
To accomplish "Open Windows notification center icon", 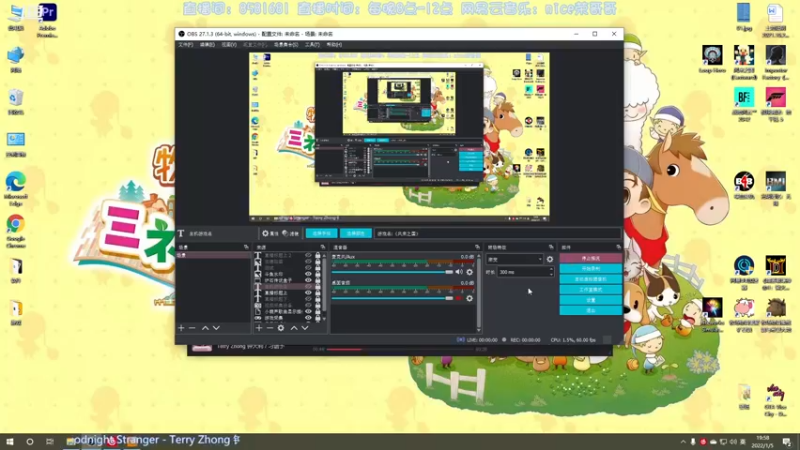I will pos(787,441).
